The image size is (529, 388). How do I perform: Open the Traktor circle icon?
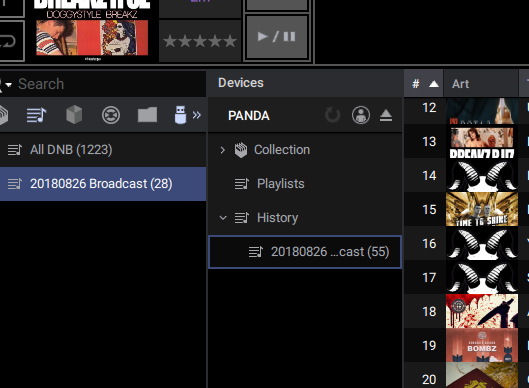click(111, 115)
